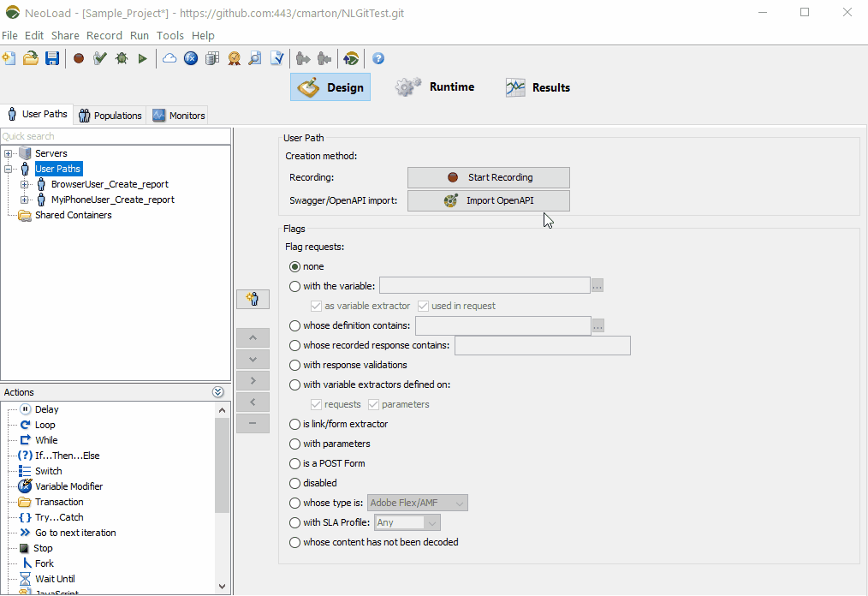Image resolution: width=868 pixels, height=596 pixels.
Task: Click the NeoLoad upload arrow toolbar icon
Action: pyautogui.click(x=351, y=58)
